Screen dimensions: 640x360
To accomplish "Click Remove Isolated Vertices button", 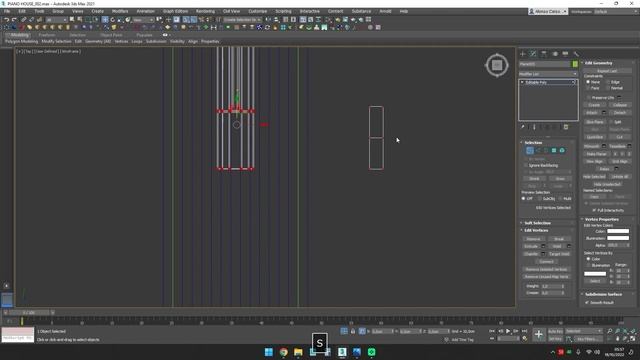I will 546,269.
